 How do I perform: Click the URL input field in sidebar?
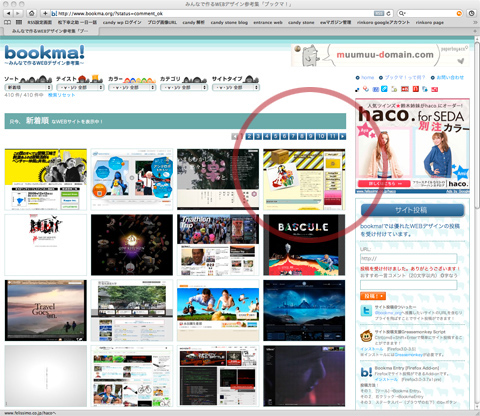tap(408, 258)
